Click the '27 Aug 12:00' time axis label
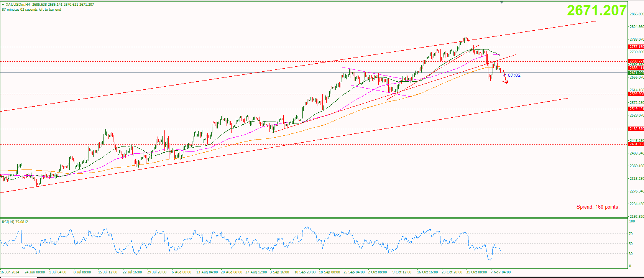Screen dimensions: 644x278 point(256,272)
